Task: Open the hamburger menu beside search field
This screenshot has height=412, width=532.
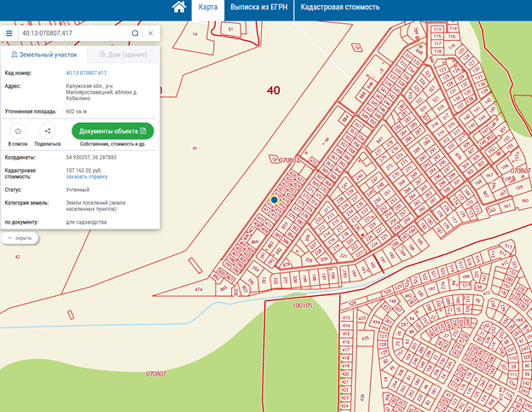Action: (x=9, y=33)
